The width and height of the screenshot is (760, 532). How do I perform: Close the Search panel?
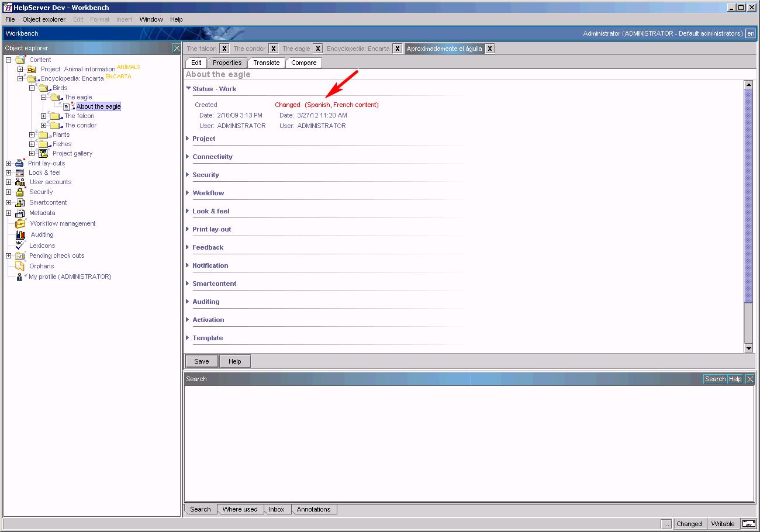point(751,379)
